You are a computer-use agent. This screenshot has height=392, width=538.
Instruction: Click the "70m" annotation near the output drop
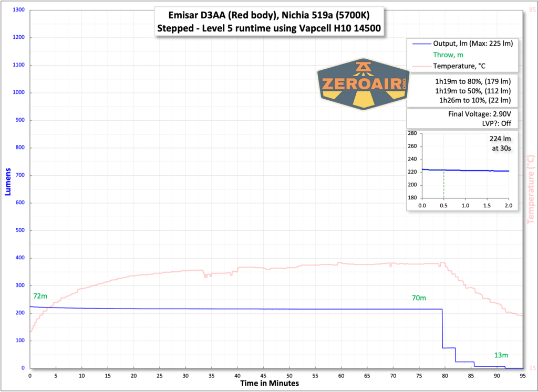pos(418,298)
